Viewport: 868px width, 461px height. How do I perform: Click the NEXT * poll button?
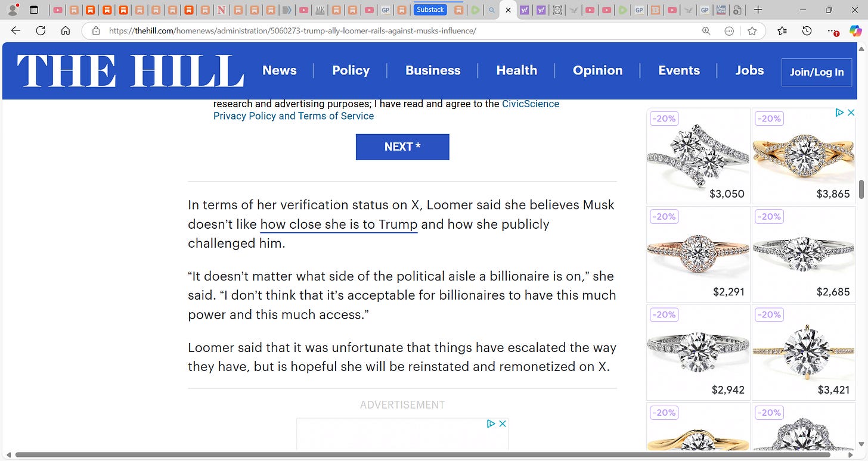402,147
